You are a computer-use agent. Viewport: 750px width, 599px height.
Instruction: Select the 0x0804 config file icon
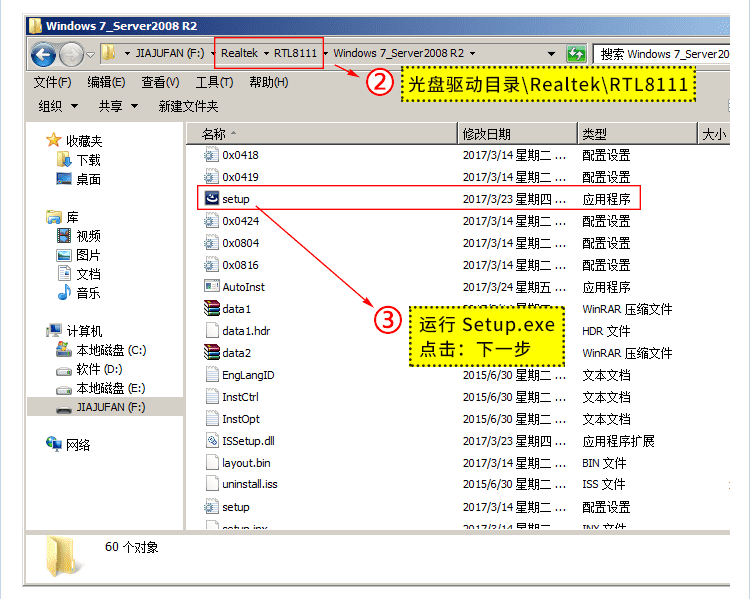[x=211, y=243]
